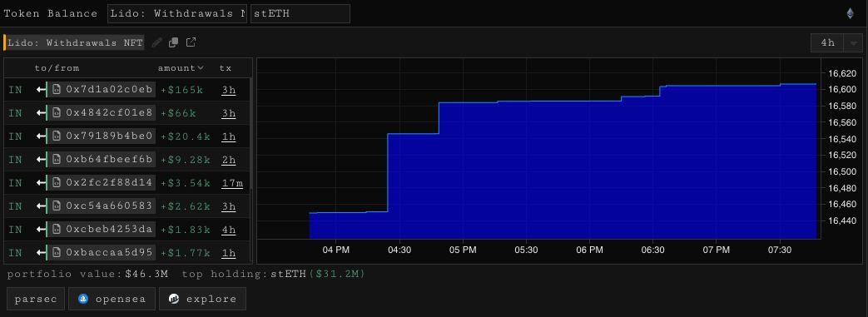Click contract icon beside 0xb64fbeef6b

pos(57,159)
